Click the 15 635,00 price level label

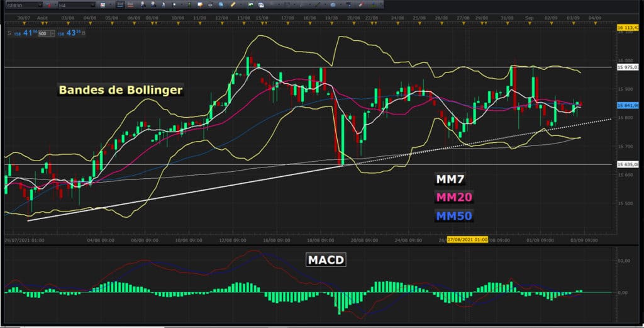[x=628, y=164]
